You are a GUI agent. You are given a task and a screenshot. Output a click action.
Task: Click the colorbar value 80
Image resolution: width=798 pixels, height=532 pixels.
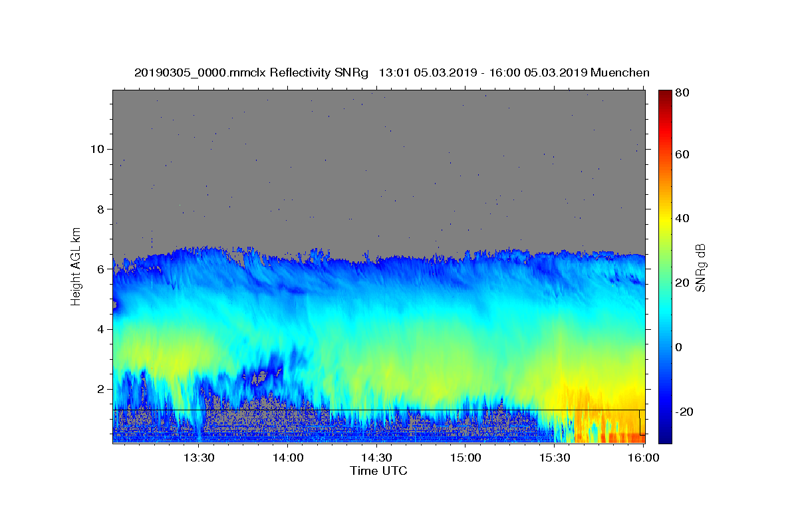(x=682, y=93)
